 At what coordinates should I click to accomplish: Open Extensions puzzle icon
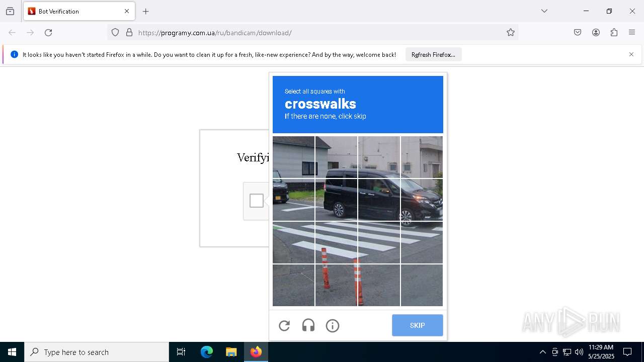(x=614, y=33)
